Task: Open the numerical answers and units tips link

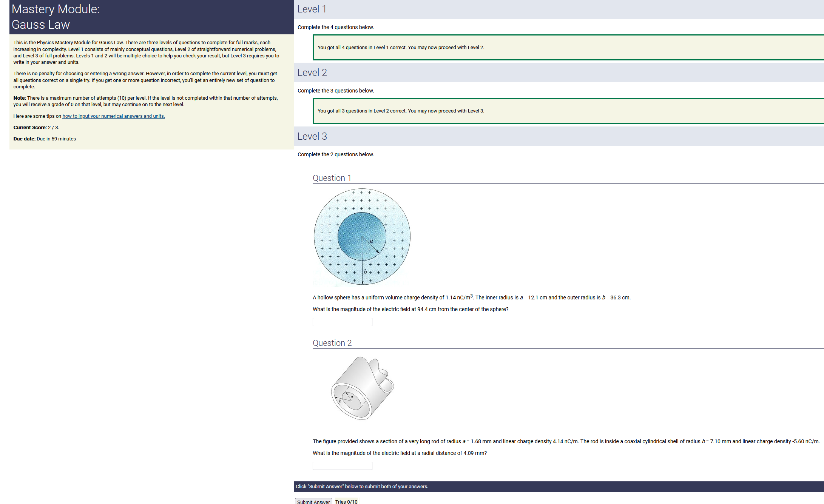Action: [113, 116]
